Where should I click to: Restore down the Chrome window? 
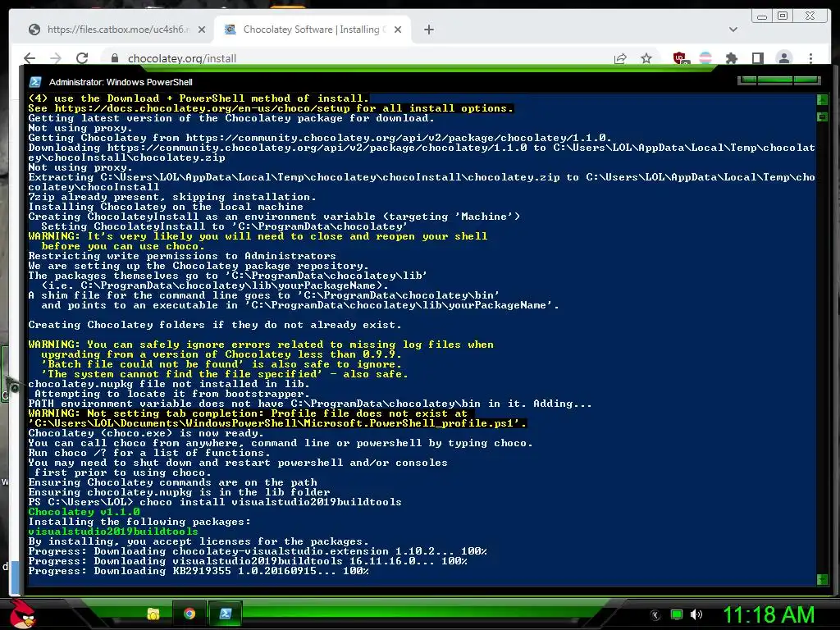(783, 16)
